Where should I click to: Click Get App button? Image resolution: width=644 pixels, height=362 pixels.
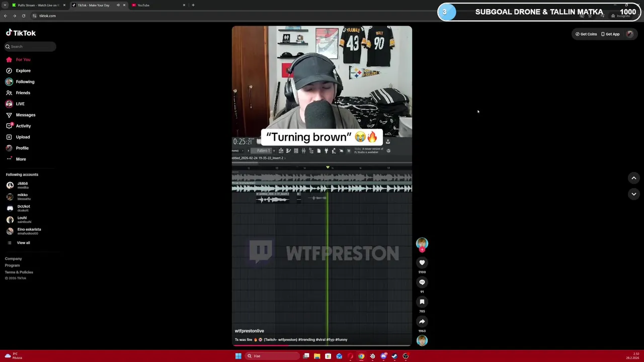(x=610, y=34)
